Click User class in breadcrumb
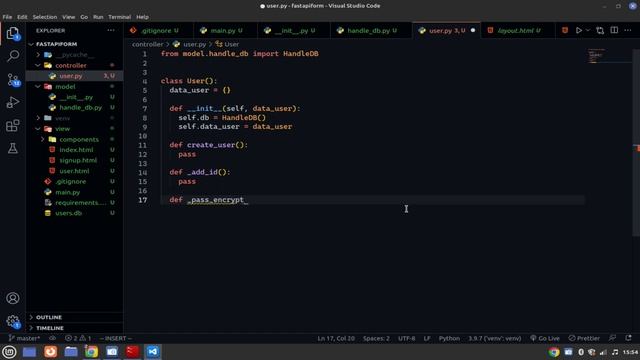Screen dimensions: 640x360 (x=227, y=44)
